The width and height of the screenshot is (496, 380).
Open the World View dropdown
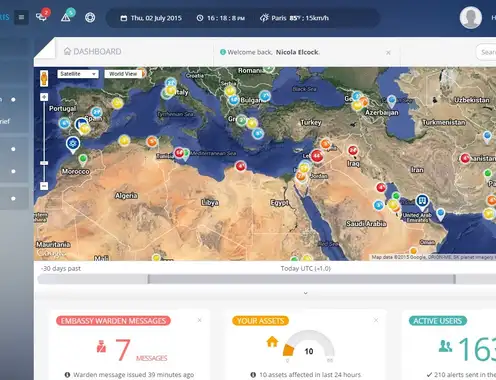click(125, 74)
